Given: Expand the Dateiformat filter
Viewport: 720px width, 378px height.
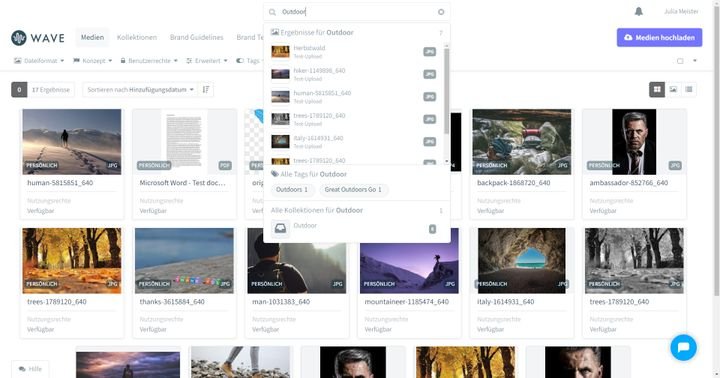Looking at the screenshot, I should pyautogui.click(x=39, y=61).
